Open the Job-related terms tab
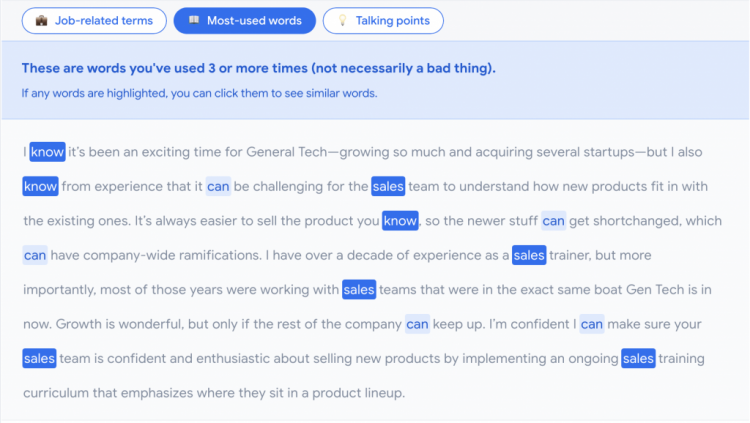750x423 pixels. [x=94, y=21]
